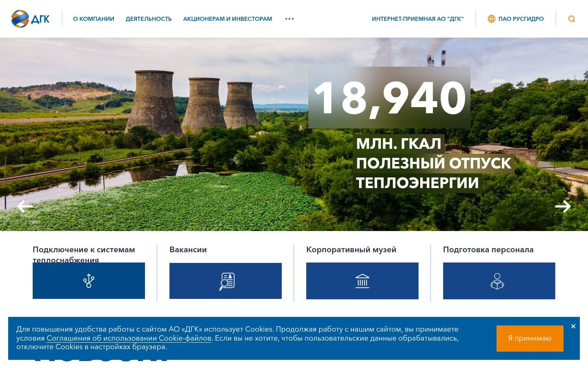Go to previous slide with left arrow
The height and width of the screenshot is (368, 588).
(25, 206)
